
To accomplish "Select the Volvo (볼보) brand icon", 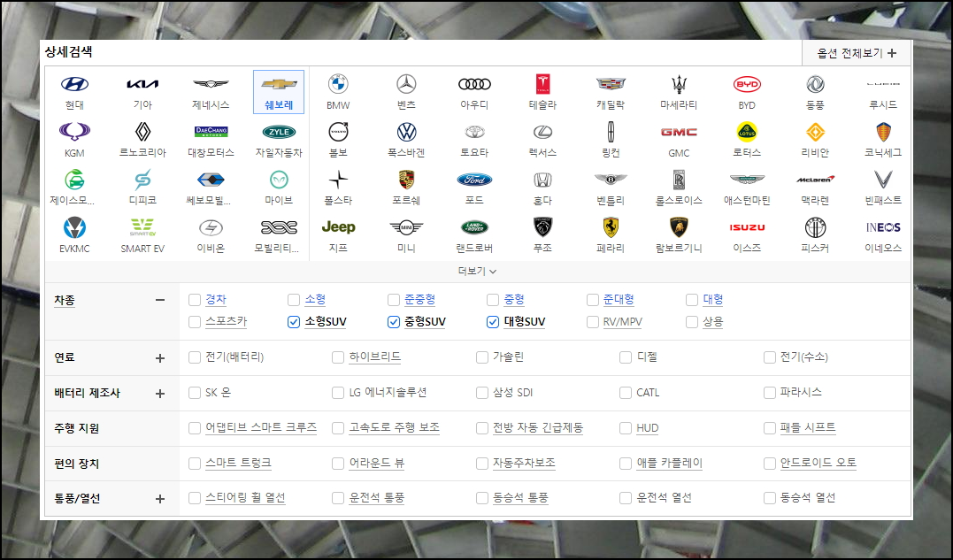I will (339, 131).
